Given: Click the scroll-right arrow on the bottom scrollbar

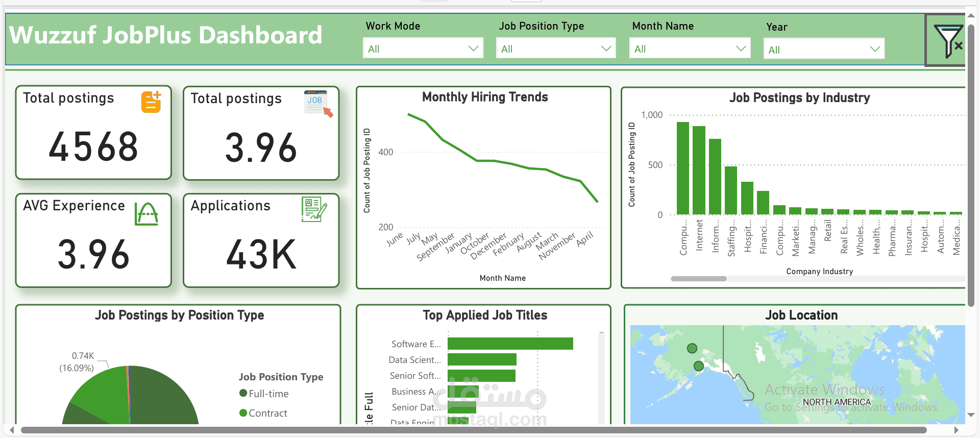Looking at the screenshot, I should click(x=956, y=430).
